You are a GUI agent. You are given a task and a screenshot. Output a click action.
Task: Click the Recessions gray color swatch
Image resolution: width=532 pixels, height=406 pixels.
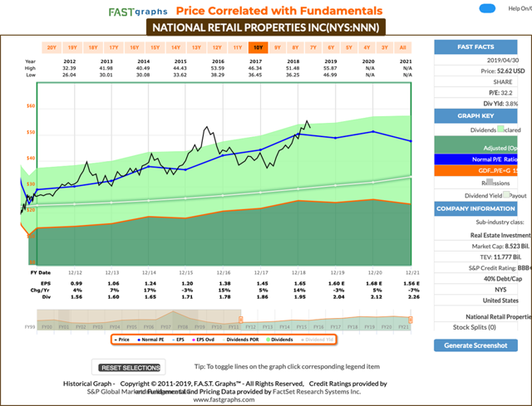pyautogui.click(x=490, y=182)
